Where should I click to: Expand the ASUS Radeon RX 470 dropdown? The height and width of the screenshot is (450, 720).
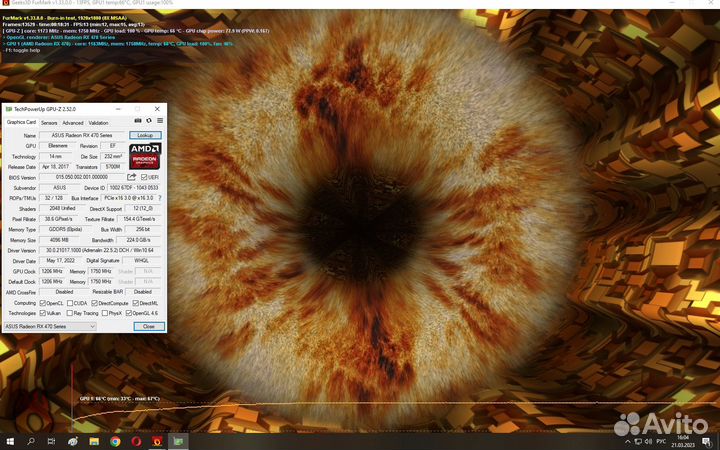[x=92, y=326]
